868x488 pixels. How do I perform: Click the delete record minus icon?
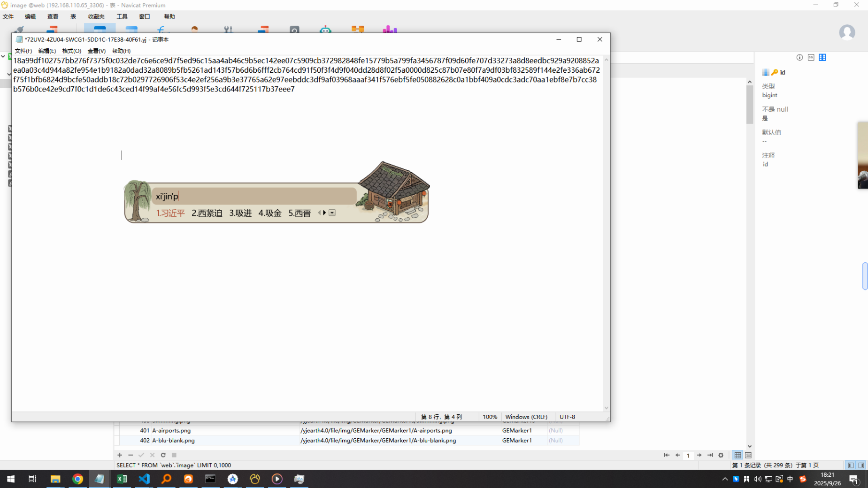131,455
